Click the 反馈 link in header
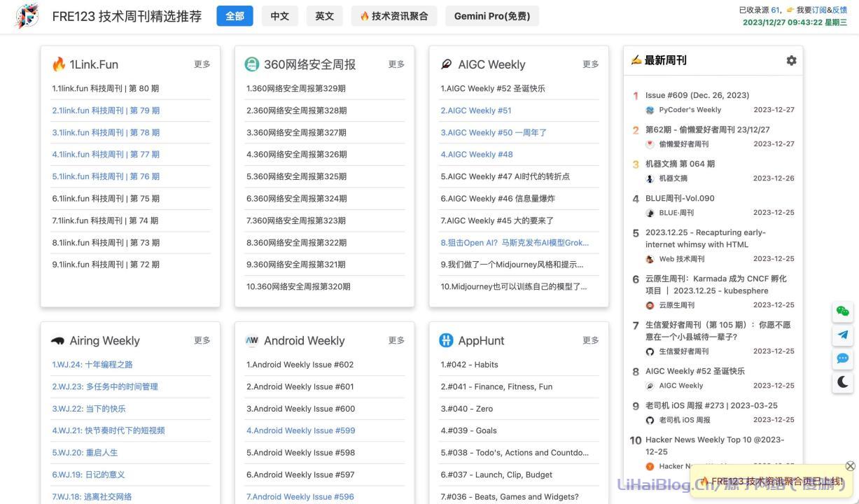Viewport: 859px width, 504px height. tap(839, 10)
